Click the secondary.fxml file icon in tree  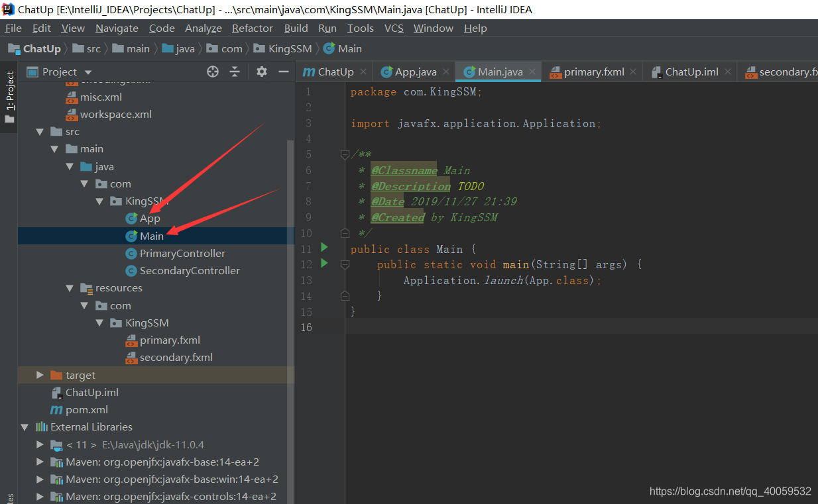coord(131,358)
